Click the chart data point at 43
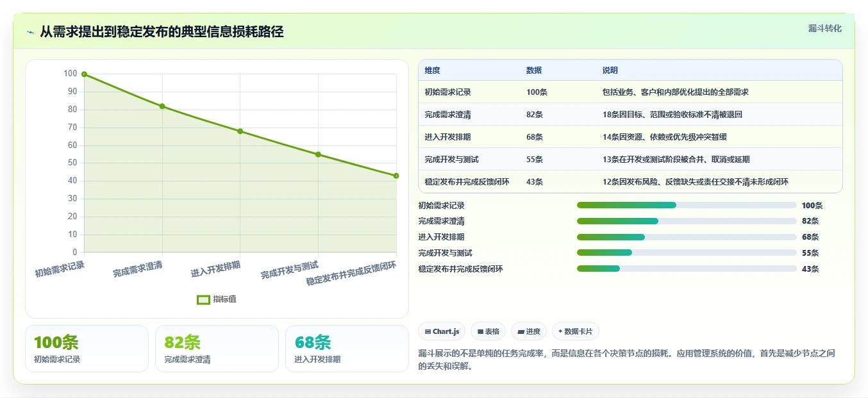Screen dimensions: 868x398 click(x=396, y=176)
